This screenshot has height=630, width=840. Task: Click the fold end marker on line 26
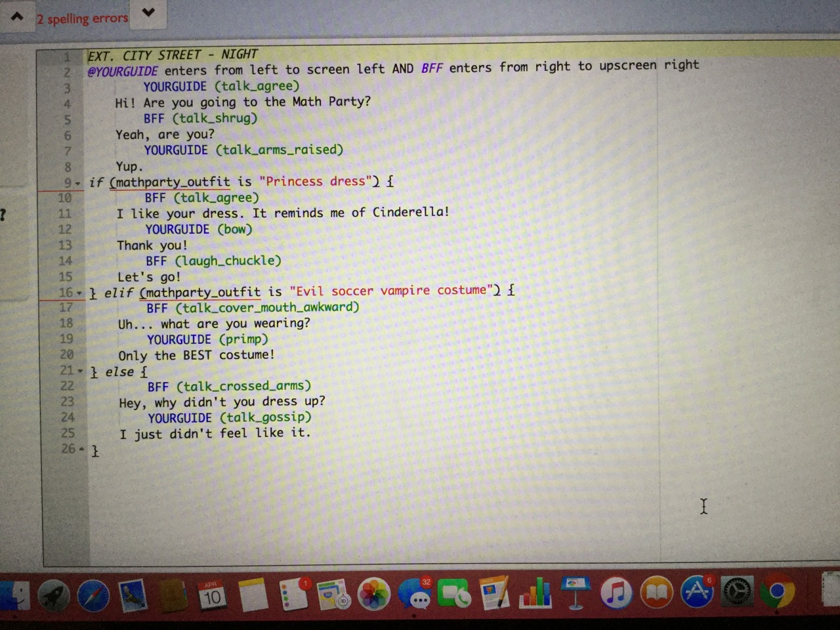81,450
